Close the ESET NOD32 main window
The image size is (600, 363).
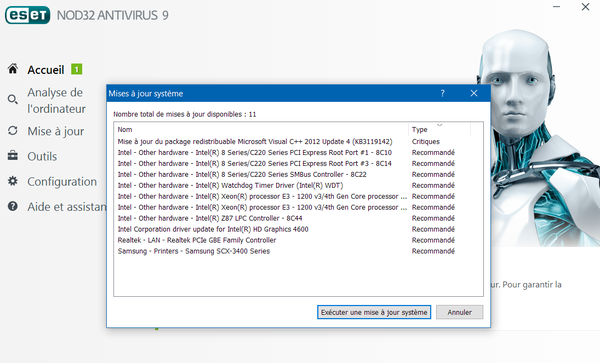585,7
